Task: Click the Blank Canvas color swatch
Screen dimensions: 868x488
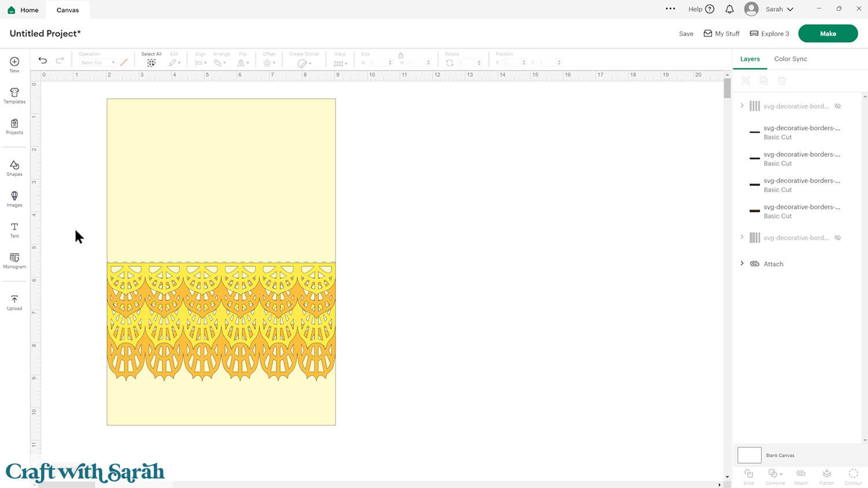Action: 749,455
